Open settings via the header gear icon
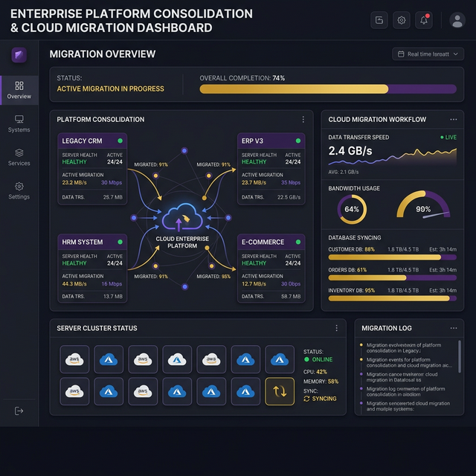Viewport: 476px width, 476px height. [x=402, y=20]
